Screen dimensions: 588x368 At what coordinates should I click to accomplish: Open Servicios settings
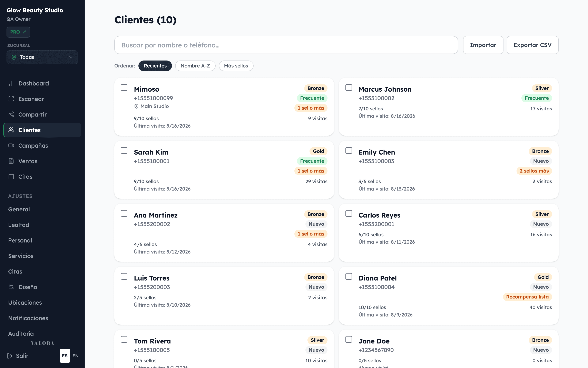pyautogui.click(x=42, y=256)
